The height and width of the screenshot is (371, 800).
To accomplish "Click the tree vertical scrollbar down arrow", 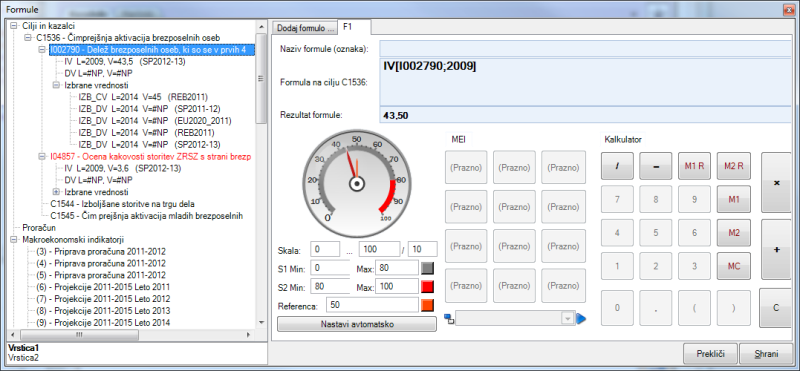I will pyautogui.click(x=261, y=323).
